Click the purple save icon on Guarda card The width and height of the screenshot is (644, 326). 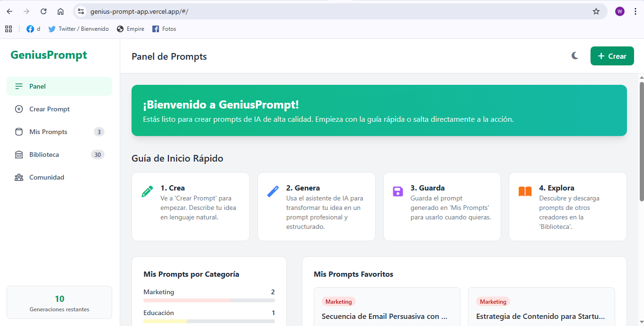click(398, 191)
